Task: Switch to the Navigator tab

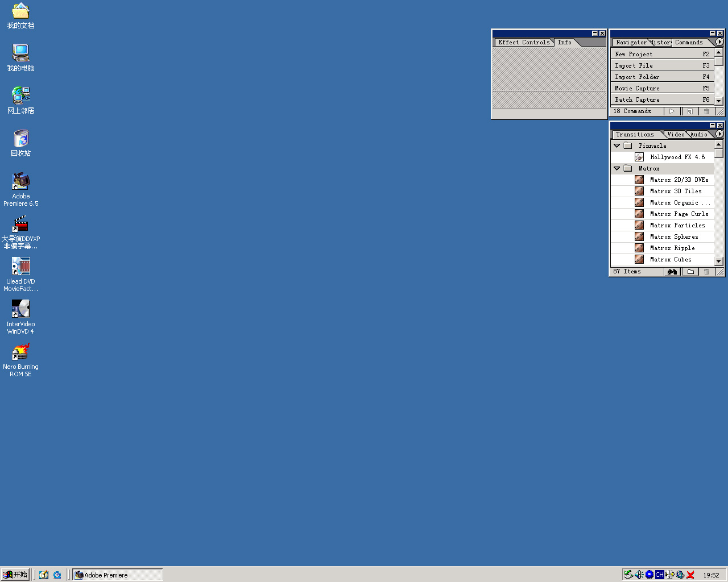Action: coord(631,43)
